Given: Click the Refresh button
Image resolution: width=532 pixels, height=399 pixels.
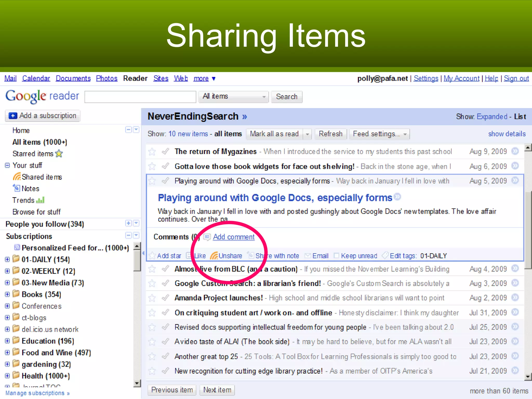Looking at the screenshot, I should 330,134.
